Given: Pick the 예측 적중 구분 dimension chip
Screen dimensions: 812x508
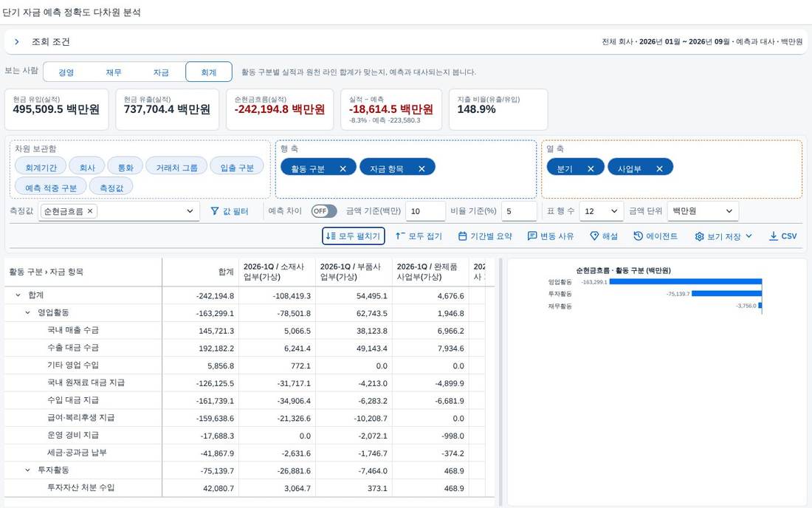Looking at the screenshot, I should (x=51, y=188).
